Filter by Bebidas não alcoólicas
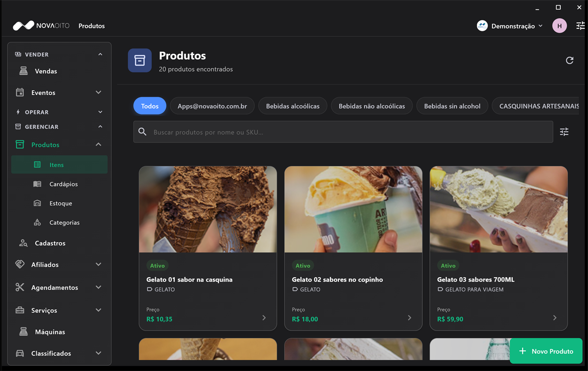Viewport: 588px width, 371px height. pyautogui.click(x=372, y=106)
